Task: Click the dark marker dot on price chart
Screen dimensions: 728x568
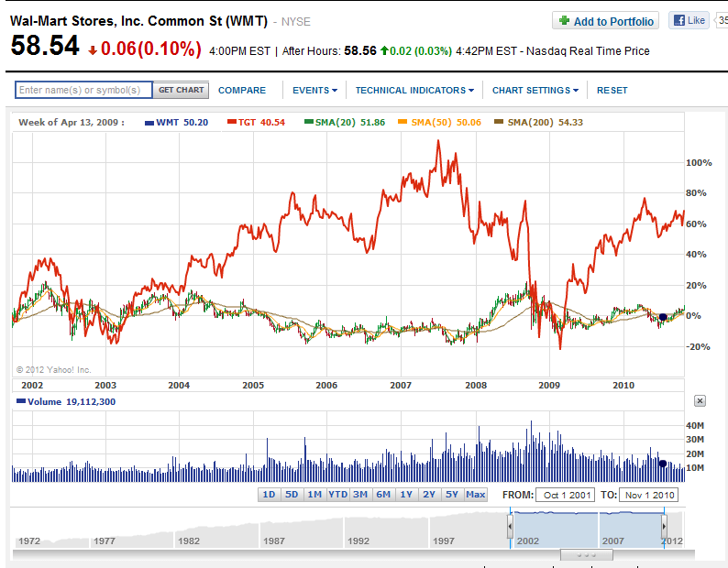Action: pos(663,317)
